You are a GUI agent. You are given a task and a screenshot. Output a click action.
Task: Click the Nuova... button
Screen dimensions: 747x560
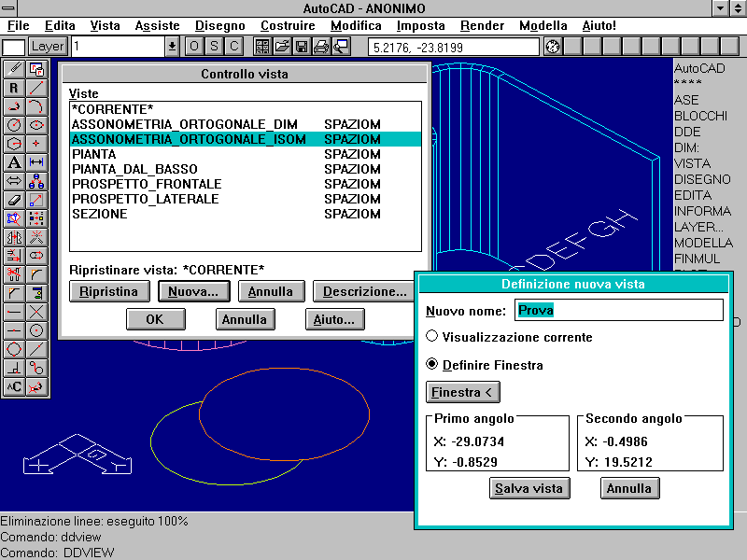pyautogui.click(x=193, y=291)
